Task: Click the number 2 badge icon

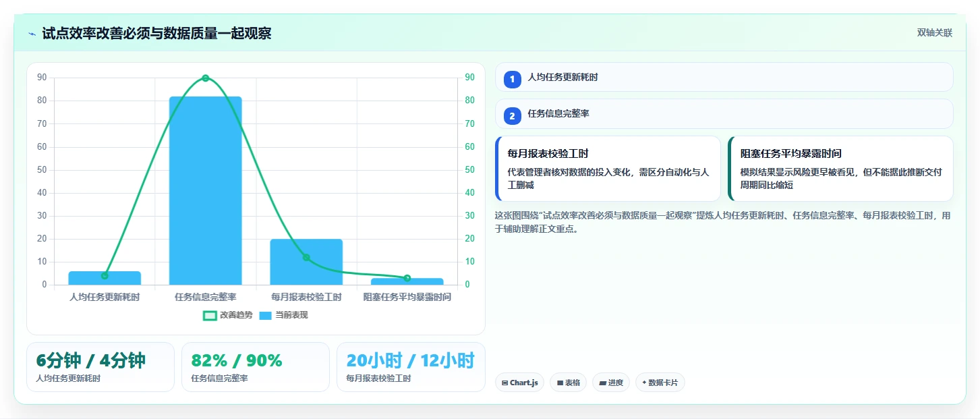Action: [x=512, y=116]
